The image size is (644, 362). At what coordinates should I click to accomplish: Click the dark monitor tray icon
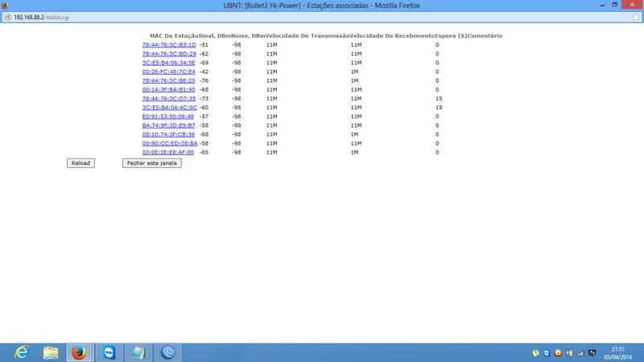click(x=592, y=353)
